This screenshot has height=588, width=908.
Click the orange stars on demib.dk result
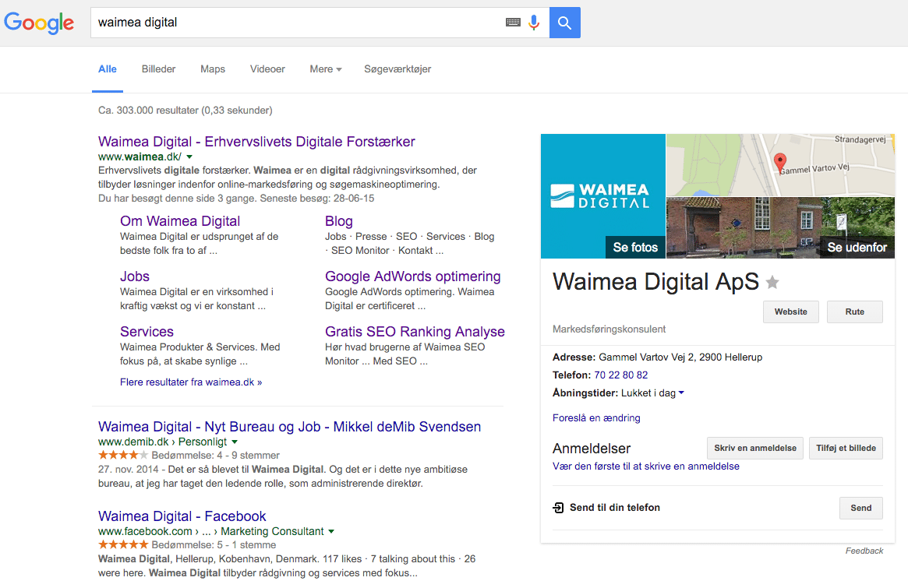(x=123, y=455)
